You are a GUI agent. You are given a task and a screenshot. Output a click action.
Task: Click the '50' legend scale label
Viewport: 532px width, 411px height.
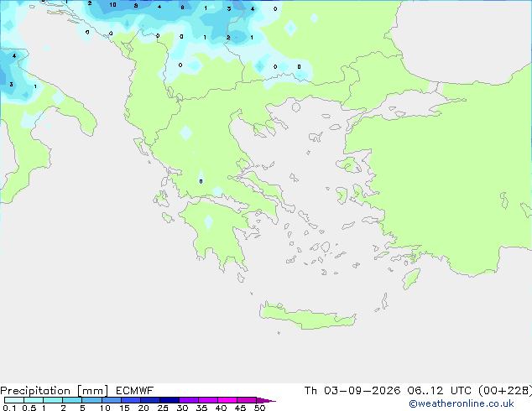click(259, 408)
